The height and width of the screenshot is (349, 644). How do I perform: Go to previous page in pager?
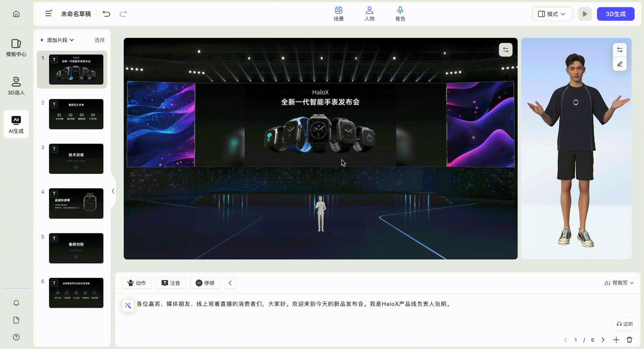[x=565, y=340]
